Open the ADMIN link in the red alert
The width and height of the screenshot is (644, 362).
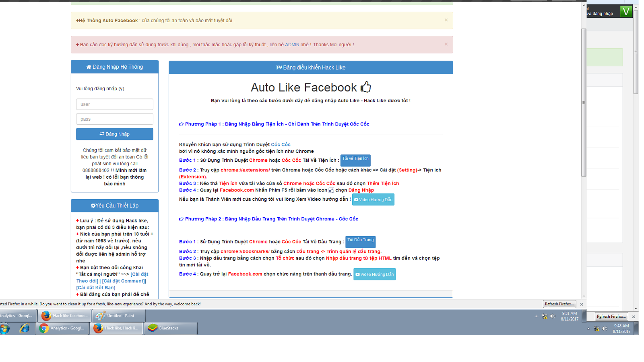pos(292,45)
